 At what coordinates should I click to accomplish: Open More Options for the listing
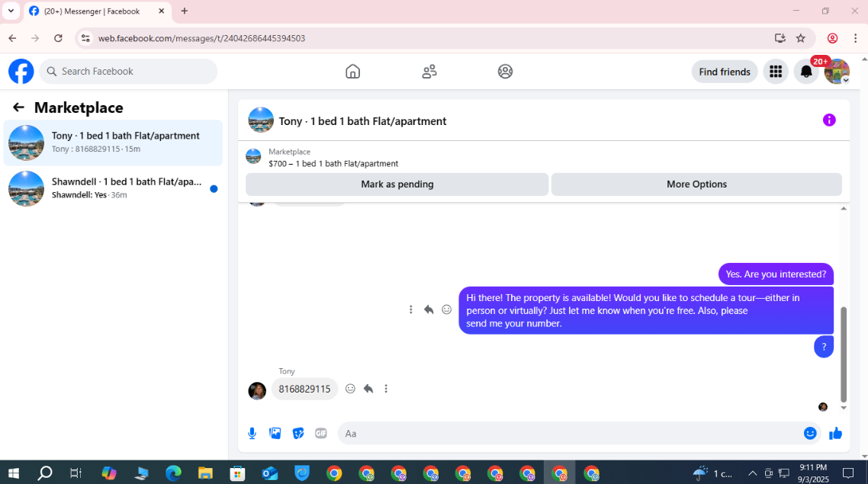coord(696,184)
